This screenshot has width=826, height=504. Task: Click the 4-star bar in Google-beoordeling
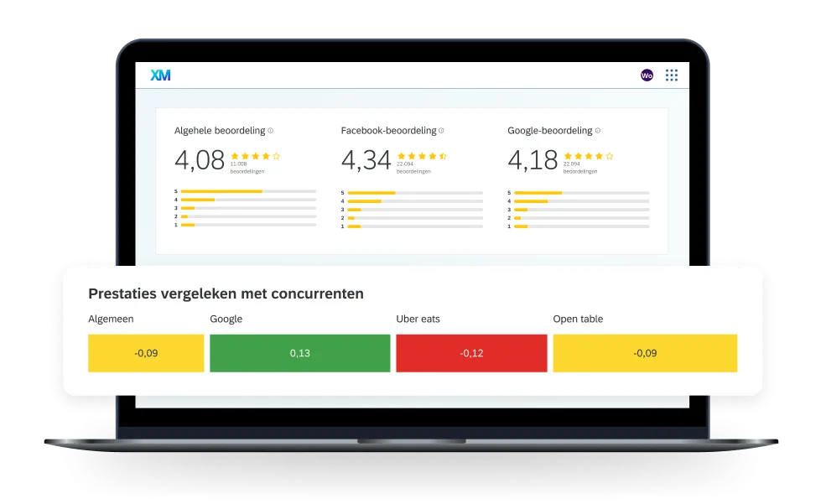[x=582, y=201]
